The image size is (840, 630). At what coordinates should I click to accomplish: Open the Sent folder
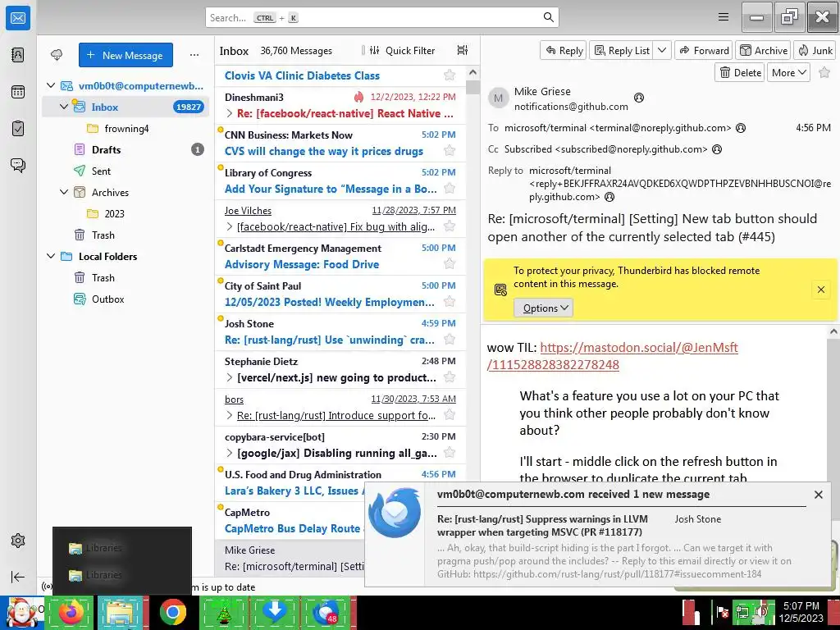126,171
